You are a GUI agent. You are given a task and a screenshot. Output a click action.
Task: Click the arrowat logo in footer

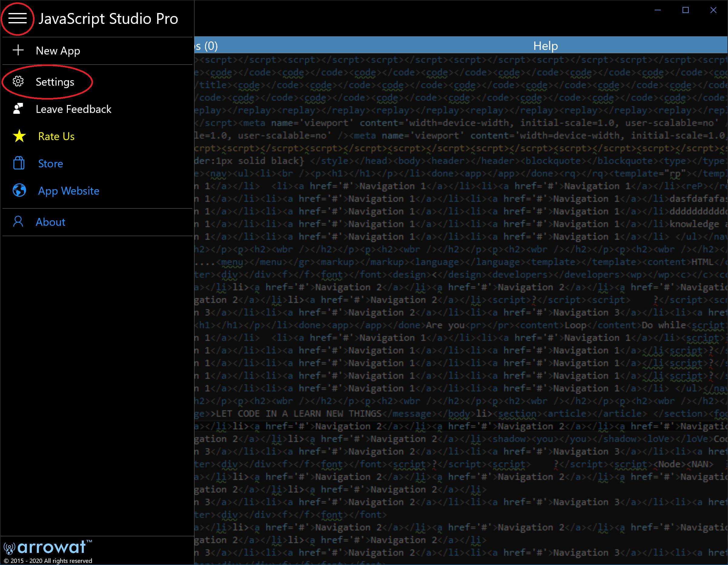click(x=48, y=547)
